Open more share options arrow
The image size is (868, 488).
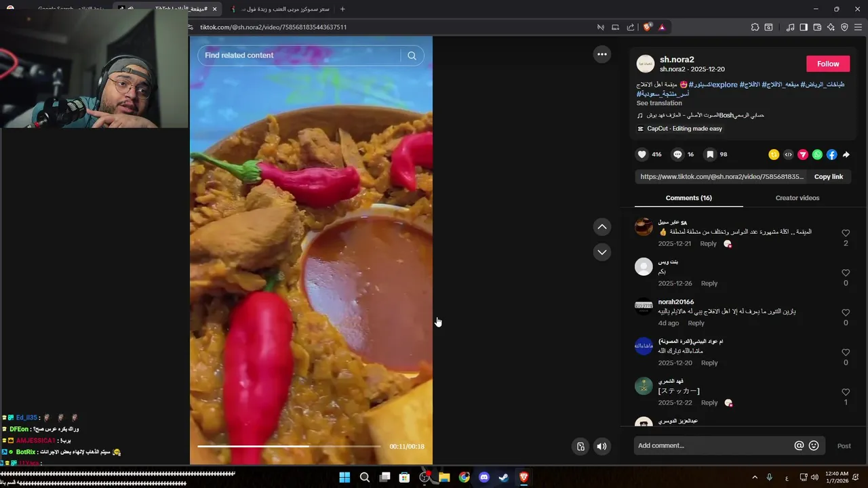pyautogui.click(x=846, y=155)
